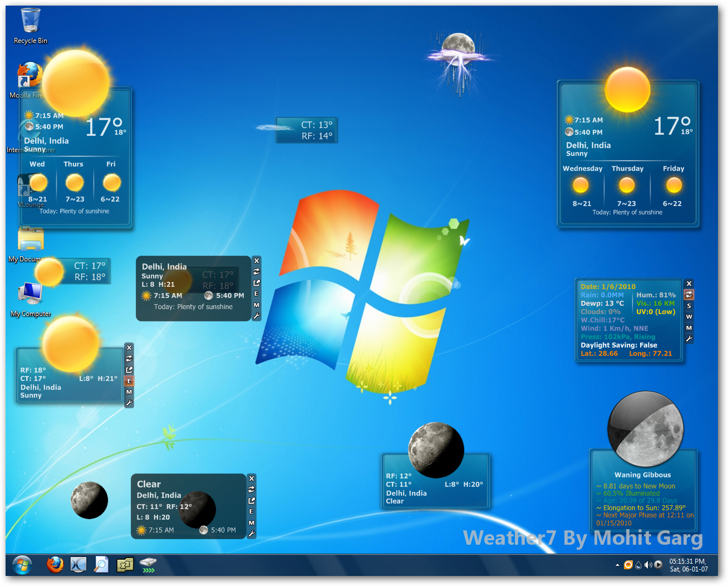Click the moon on the RF: 12° gadget
The image size is (728, 586).
436,450
